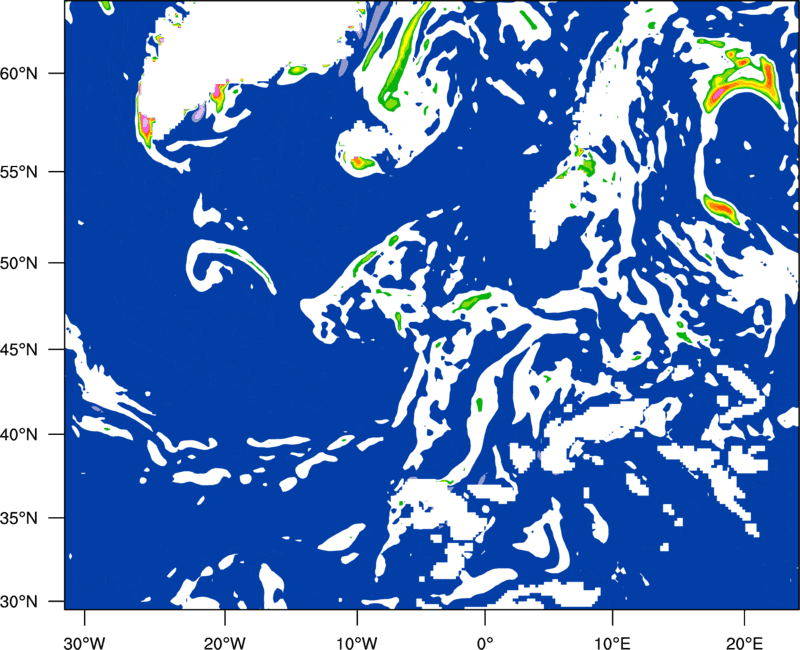This screenshot has height=650, width=800.
Task: Click the 10°E longitude label
Action: pyautogui.click(x=612, y=642)
